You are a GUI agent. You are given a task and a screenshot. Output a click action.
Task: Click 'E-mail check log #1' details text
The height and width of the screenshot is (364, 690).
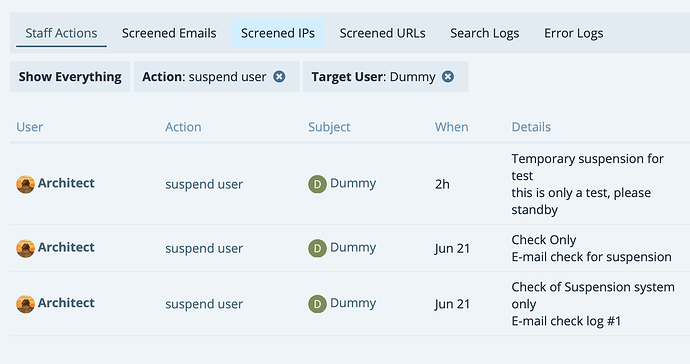(x=566, y=321)
